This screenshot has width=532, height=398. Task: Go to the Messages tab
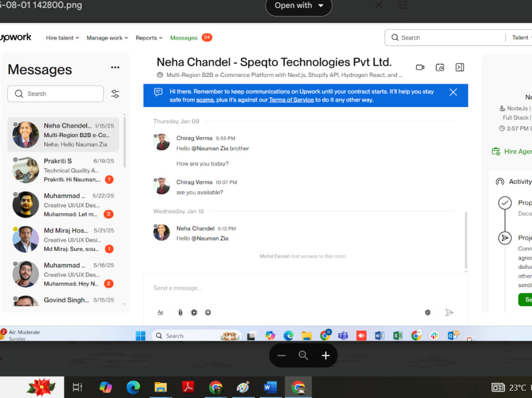(x=184, y=38)
